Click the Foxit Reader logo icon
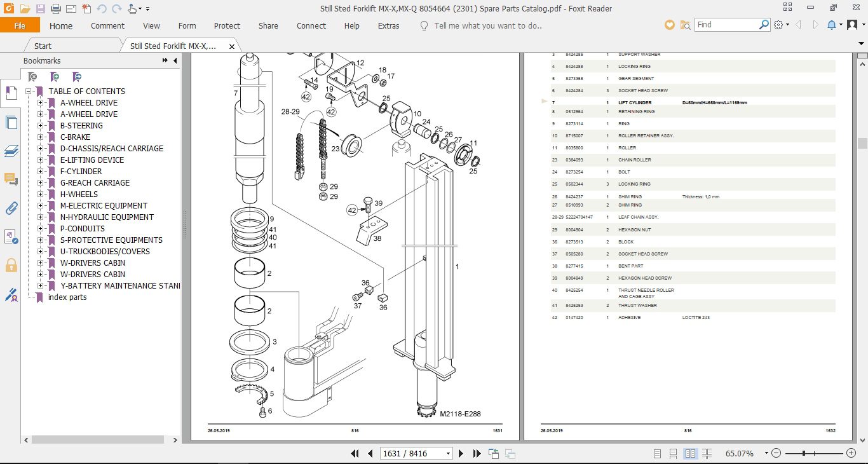868x464 pixels. [8, 9]
